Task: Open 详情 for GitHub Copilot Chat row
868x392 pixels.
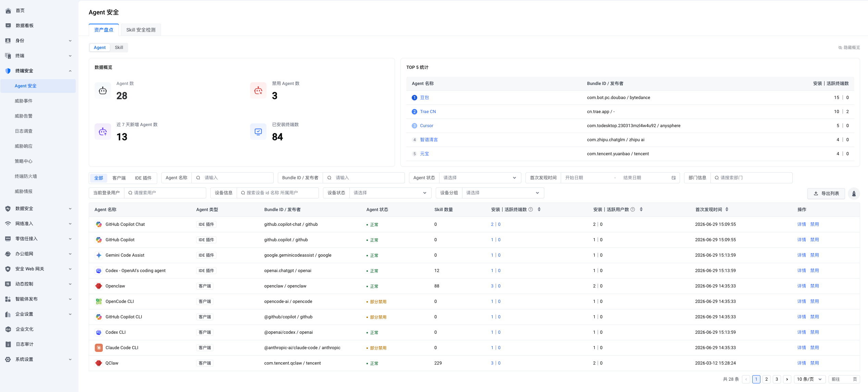Action: tap(802, 224)
